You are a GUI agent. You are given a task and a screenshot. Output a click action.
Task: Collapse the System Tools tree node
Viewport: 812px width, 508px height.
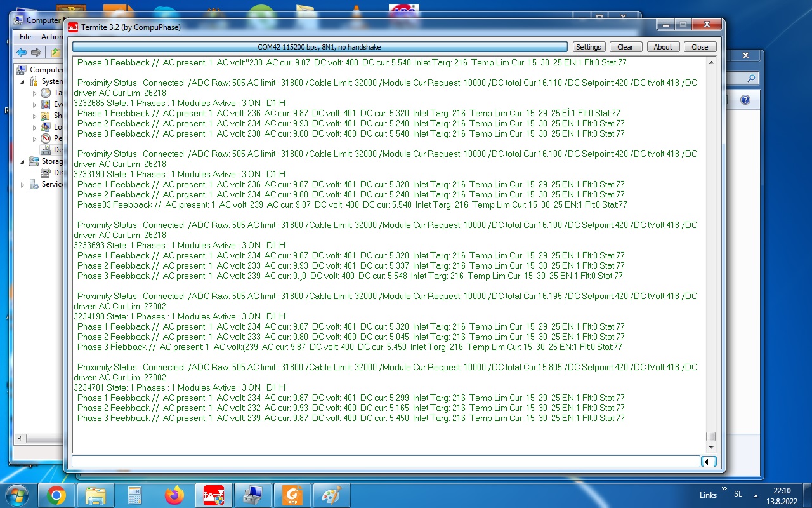pyautogui.click(x=23, y=82)
